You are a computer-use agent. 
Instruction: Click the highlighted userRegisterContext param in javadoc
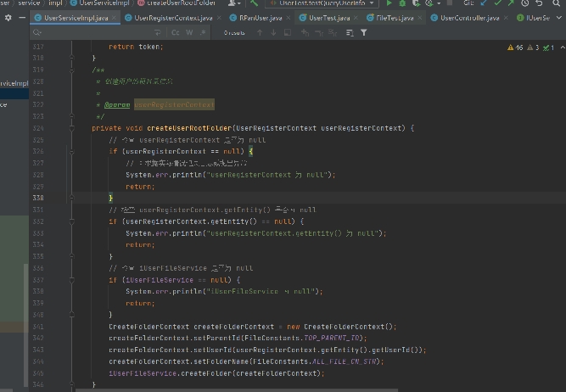(x=174, y=104)
